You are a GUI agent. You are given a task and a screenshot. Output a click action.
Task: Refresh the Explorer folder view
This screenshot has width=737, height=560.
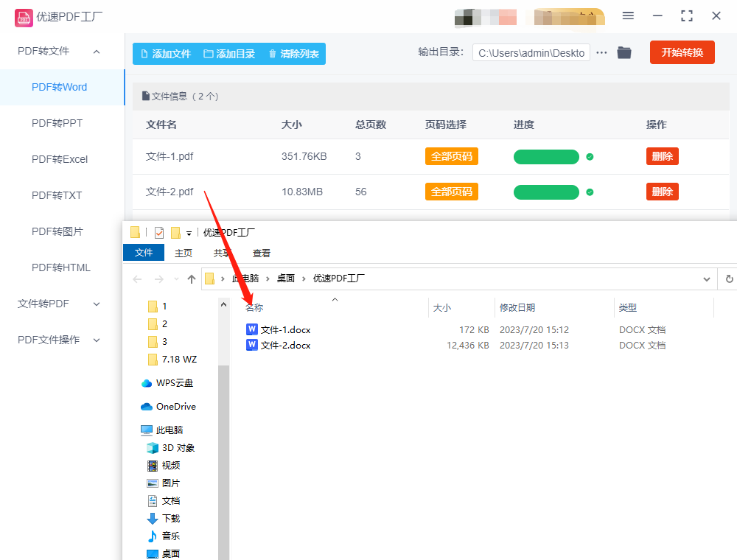point(729,279)
